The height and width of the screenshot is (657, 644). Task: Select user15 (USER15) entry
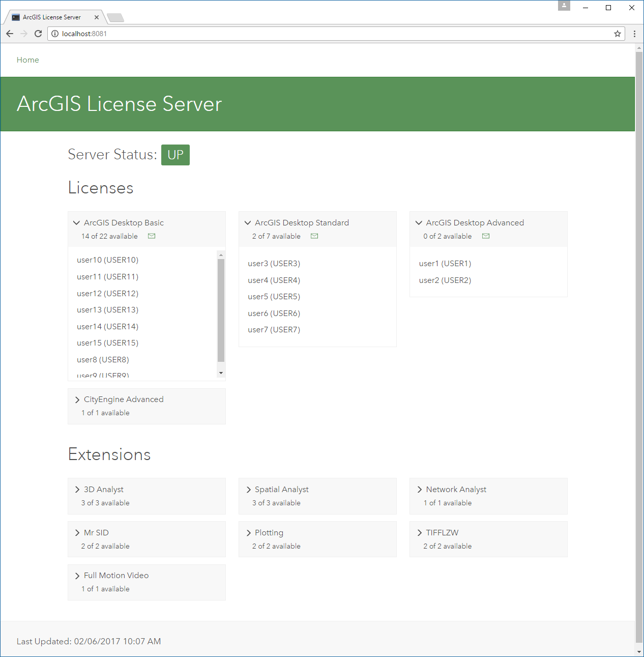click(x=108, y=343)
